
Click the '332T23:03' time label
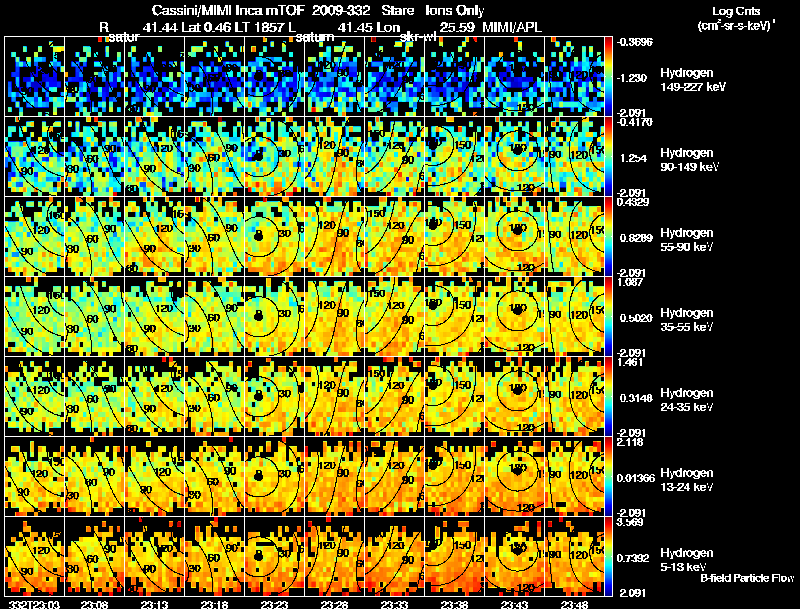click(35, 604)
